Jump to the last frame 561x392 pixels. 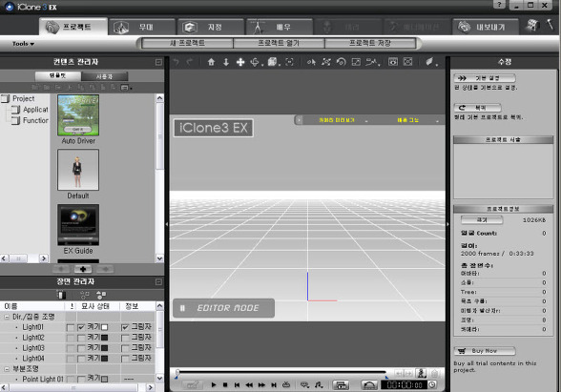click(x=274, y=385)
